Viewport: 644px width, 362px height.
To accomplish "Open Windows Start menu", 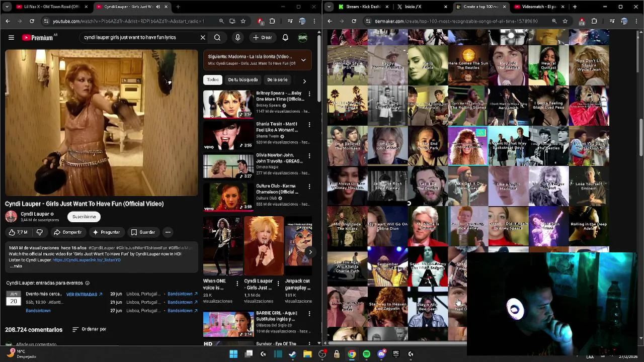I will click(x=233, y=354).
